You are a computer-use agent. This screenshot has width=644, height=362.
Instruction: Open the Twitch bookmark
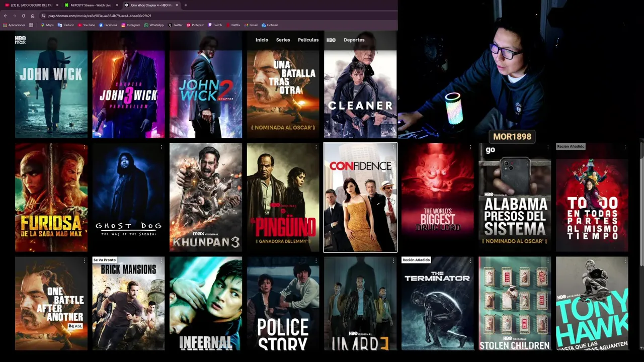coord(215,25)
